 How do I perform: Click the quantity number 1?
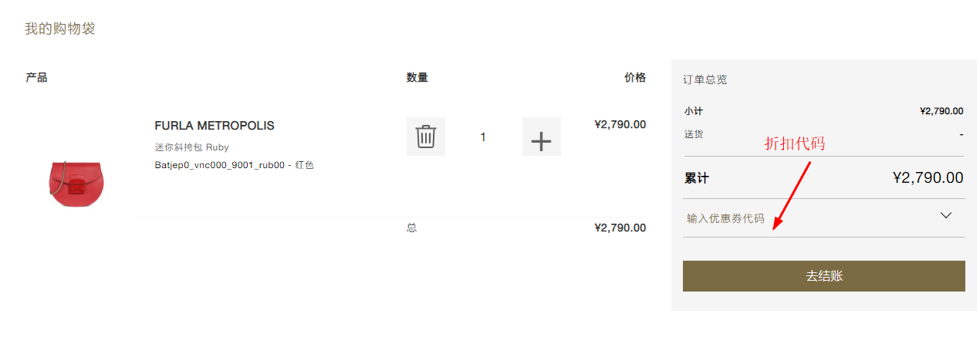point(483,137)
